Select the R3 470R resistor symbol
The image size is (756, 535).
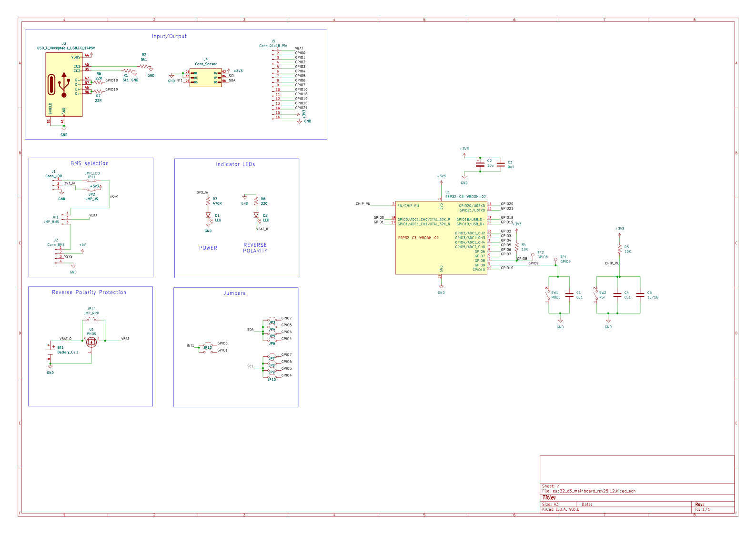coord(208,202)
